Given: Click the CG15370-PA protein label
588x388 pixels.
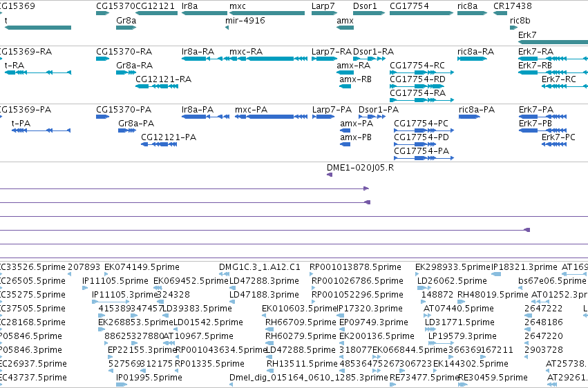Looking at the screenshot, I should 124,110.
